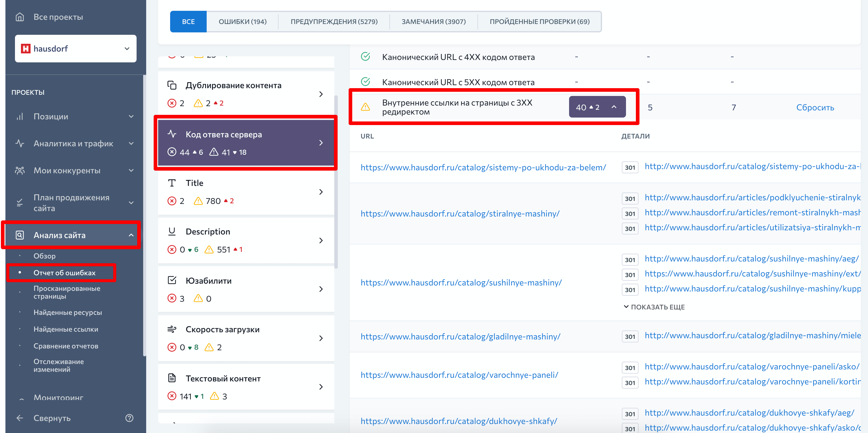868x433 pixels.
Task: Click the red hausdorf logo icon
Action: (x=26, y=49)
